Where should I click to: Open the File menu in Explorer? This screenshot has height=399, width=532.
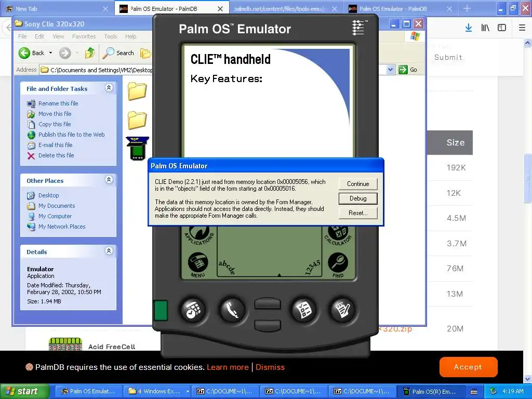22,36
